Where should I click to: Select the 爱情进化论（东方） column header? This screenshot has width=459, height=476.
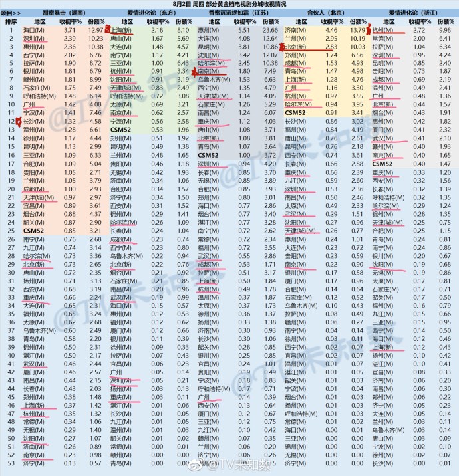[x=152, y=13]
